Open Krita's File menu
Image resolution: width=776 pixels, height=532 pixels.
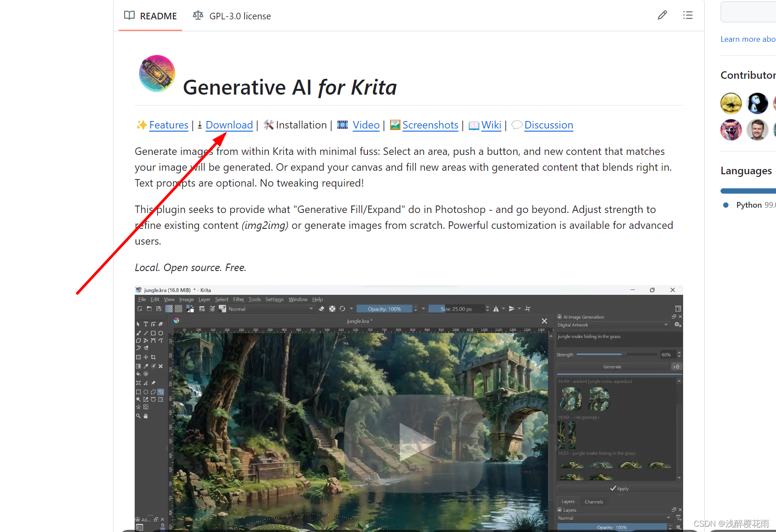pos(142,299)
